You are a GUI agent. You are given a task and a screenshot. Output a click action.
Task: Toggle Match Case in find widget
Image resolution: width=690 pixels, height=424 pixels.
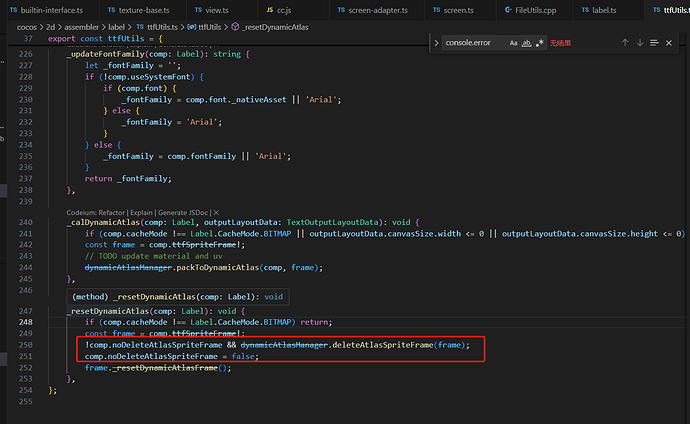(x=513, y=43)
